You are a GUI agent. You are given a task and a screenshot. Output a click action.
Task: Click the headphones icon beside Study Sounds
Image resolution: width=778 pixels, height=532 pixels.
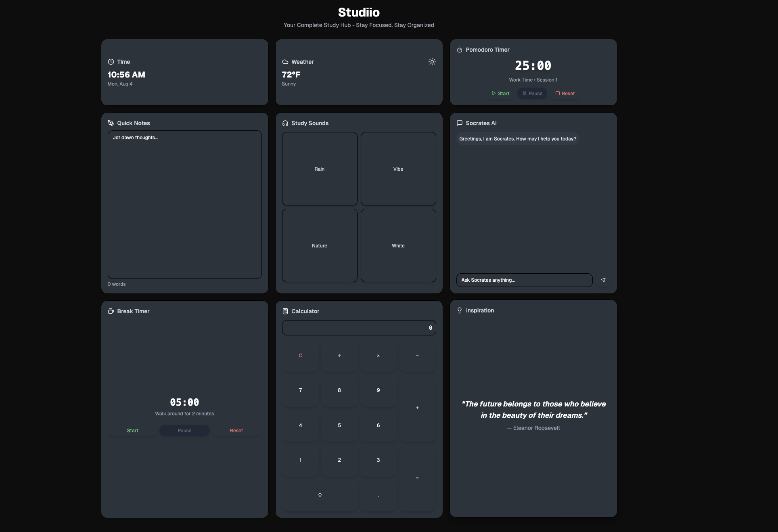pos(285,123)
